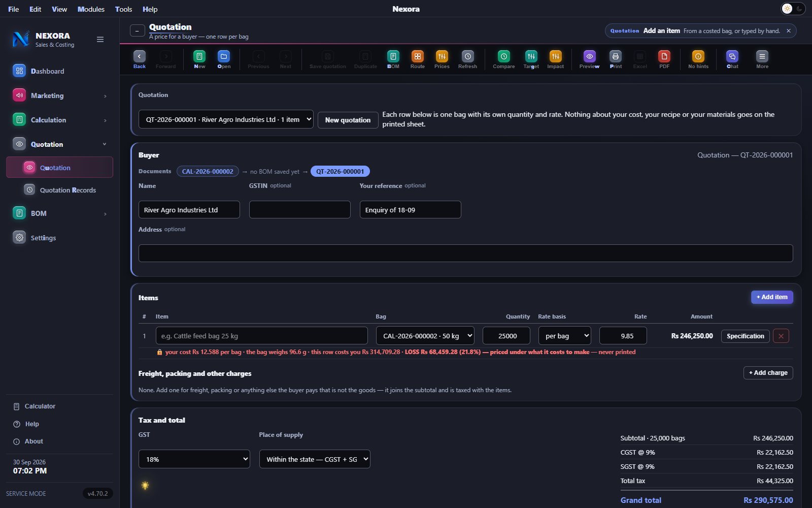Toggle the light/dark theme switch

pos(793,9)
